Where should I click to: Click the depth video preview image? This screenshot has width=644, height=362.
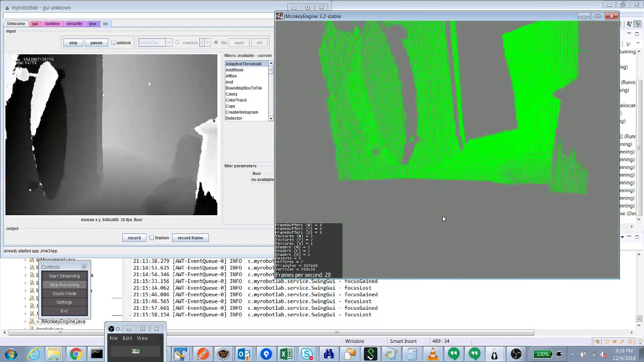tap(111, 135)
